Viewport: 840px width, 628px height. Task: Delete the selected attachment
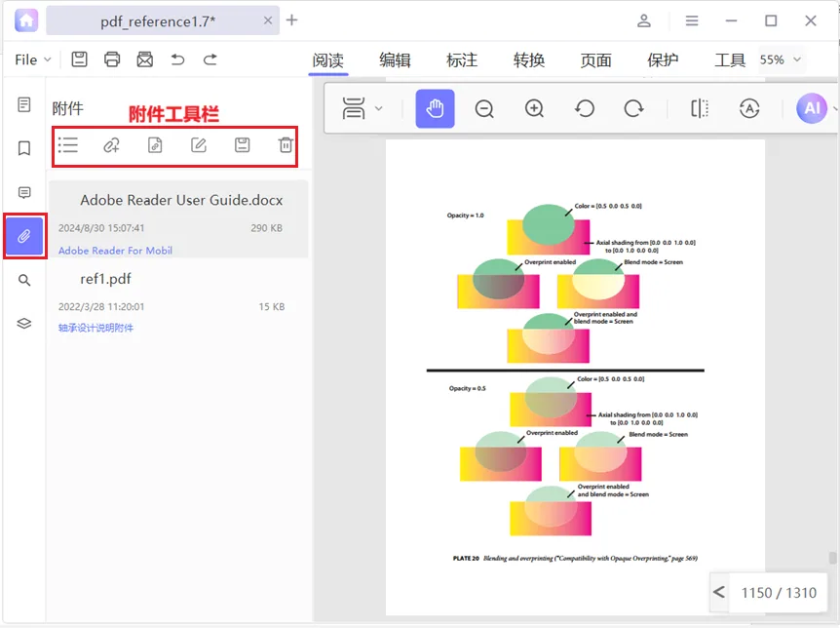pos(286,145)
